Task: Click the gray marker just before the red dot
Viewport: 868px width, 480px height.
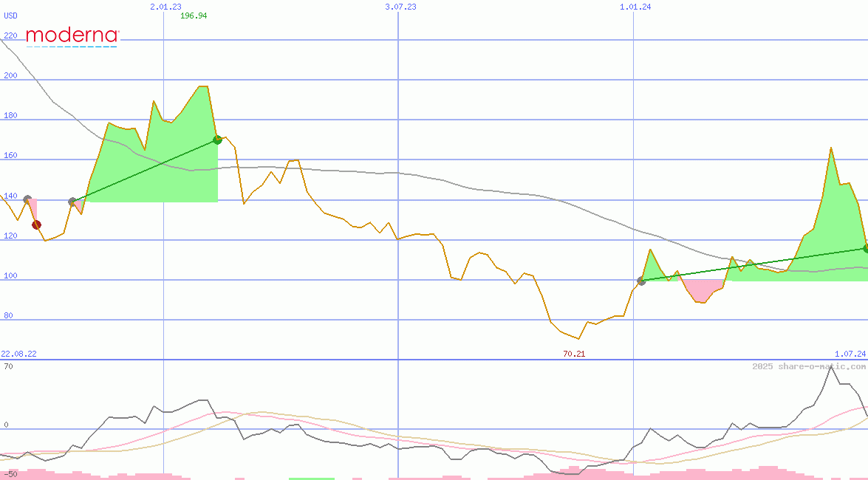Action: pyautogui.click(x=27, y=199)
